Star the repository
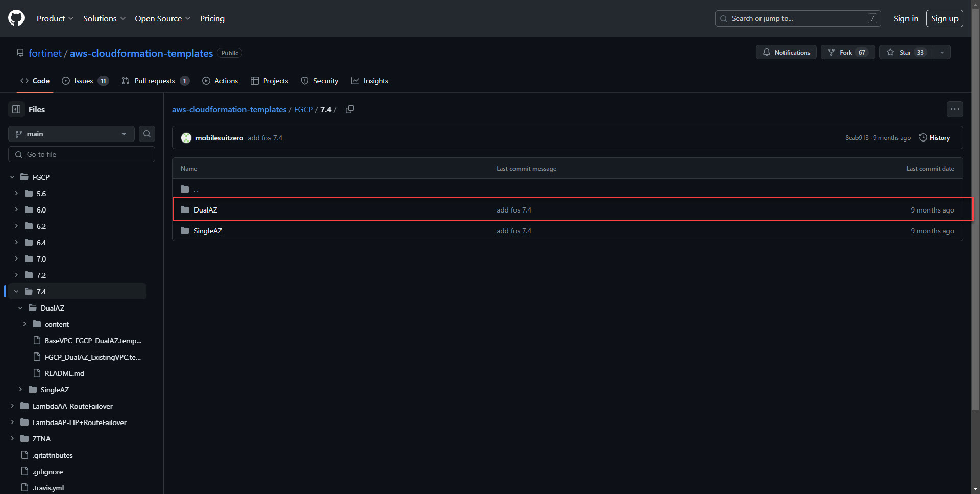 [906, 52]
